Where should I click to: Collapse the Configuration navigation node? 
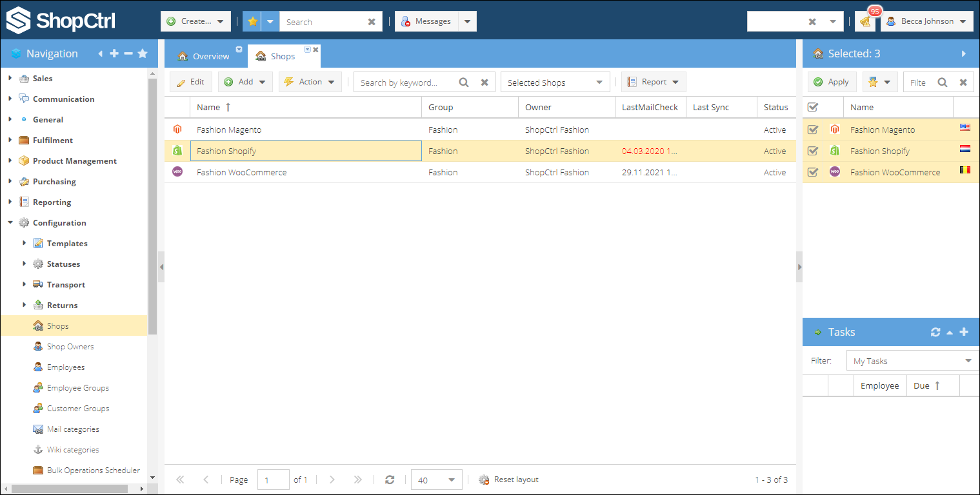[10, 222]
